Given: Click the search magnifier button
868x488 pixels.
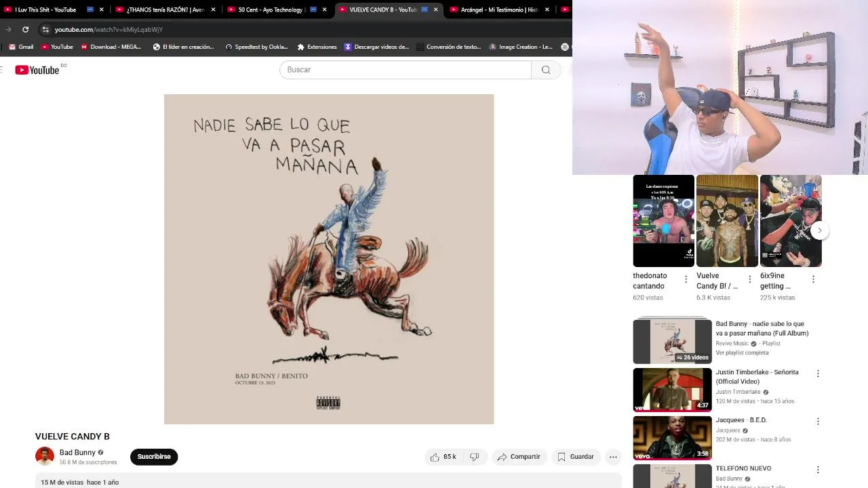Looking at the screenshot, I should pos(546,70).
